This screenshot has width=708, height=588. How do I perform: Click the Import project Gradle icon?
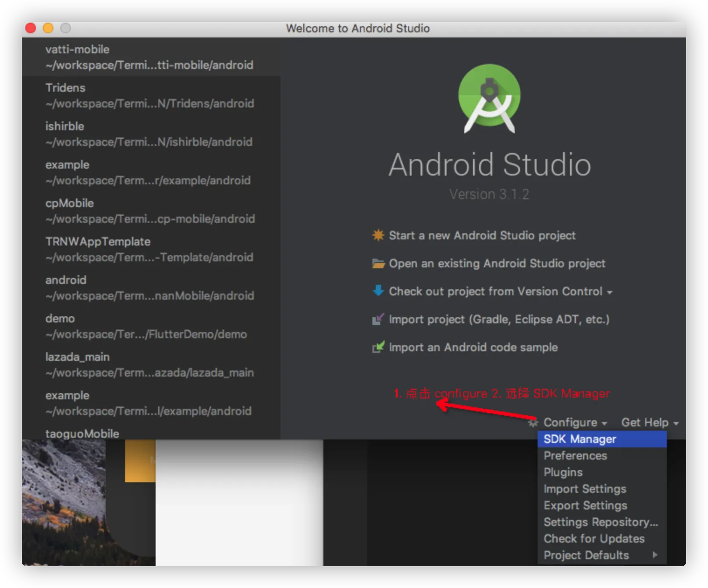(378, 319)
